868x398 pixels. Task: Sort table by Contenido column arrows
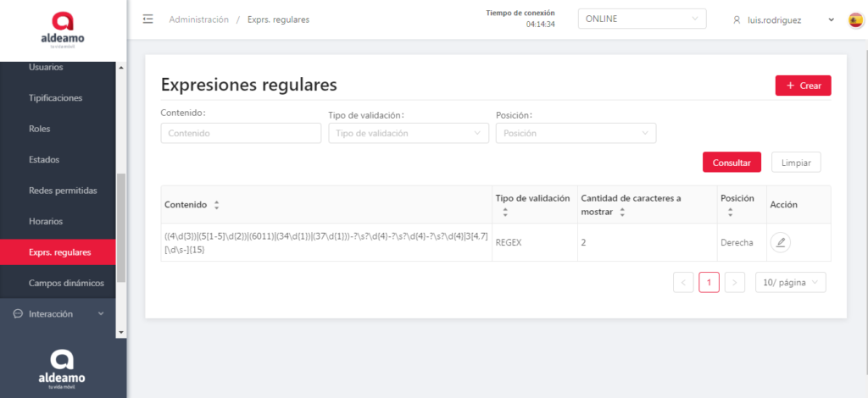coord(216,205)
